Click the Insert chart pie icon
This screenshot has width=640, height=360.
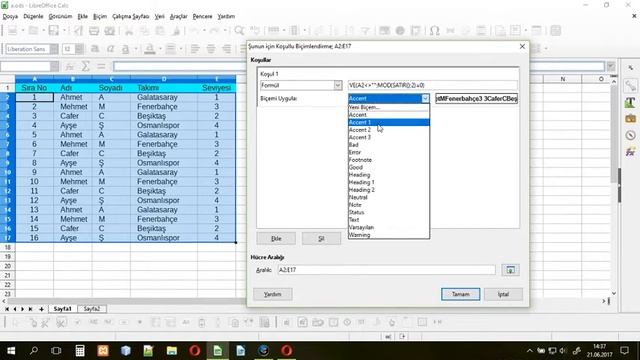[x=400, y=31]
